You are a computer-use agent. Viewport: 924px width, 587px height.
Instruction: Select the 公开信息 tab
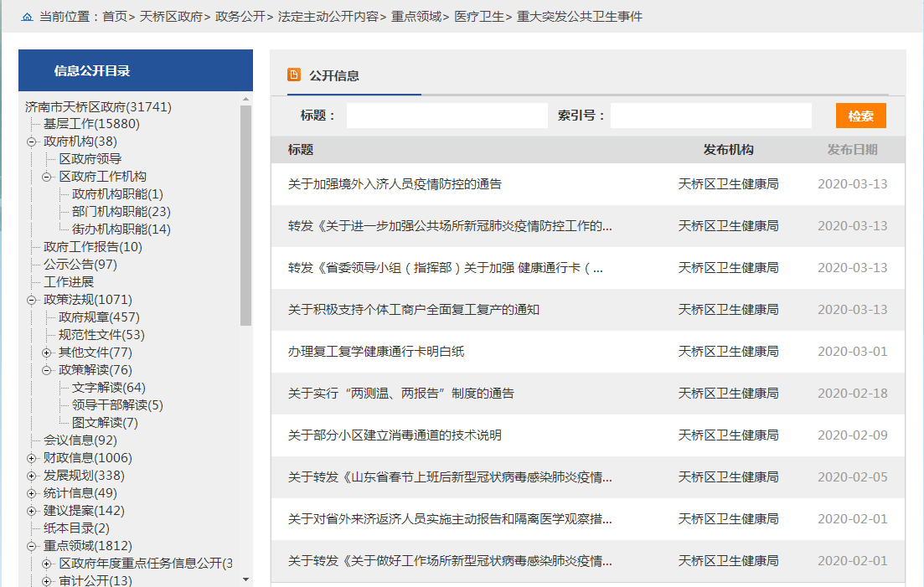(x=334, y=76)
